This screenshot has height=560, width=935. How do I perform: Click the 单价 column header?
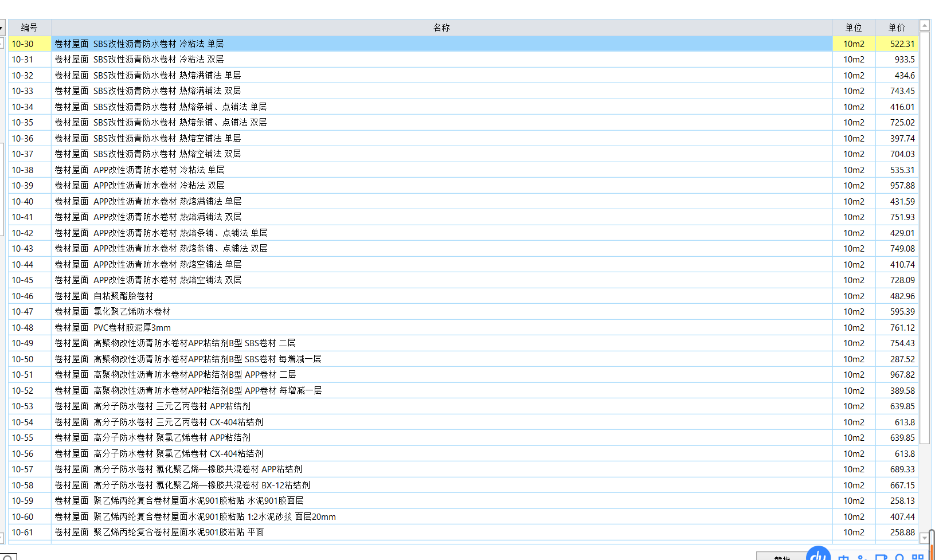(897, 28)
